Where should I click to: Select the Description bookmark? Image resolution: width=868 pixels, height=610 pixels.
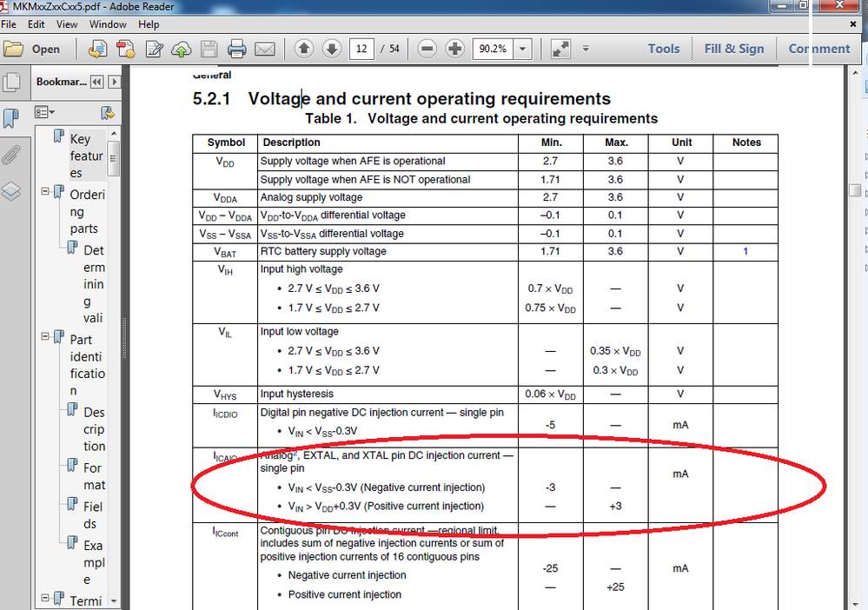click(x=94, y=429)
